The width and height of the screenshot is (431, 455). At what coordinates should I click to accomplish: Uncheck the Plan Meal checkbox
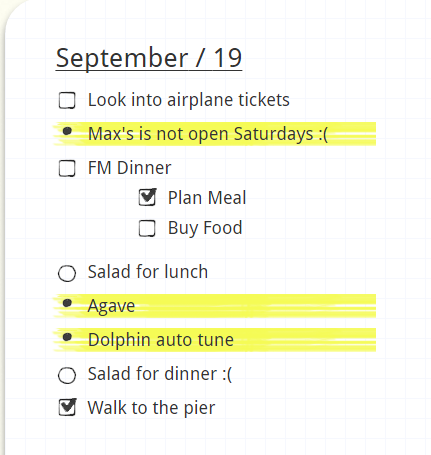point(147,197)
